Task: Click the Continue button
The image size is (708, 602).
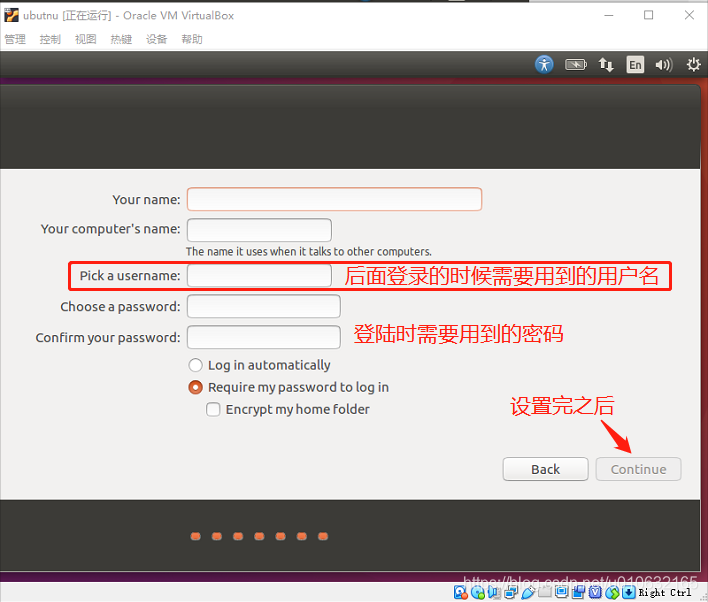Action: point(638,469)
